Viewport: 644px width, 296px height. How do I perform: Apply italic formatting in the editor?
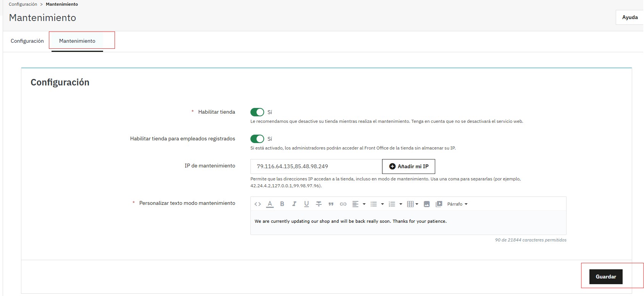[x=294, y=204]
